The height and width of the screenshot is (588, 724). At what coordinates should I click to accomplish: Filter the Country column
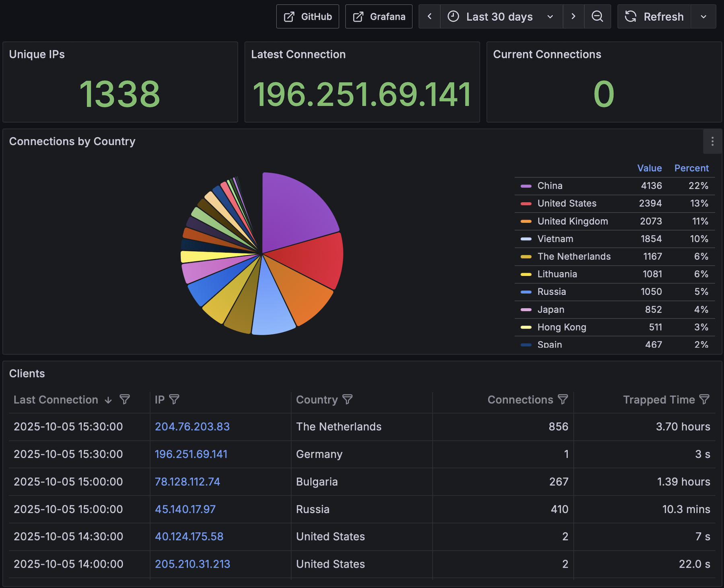tap(347, 399)
